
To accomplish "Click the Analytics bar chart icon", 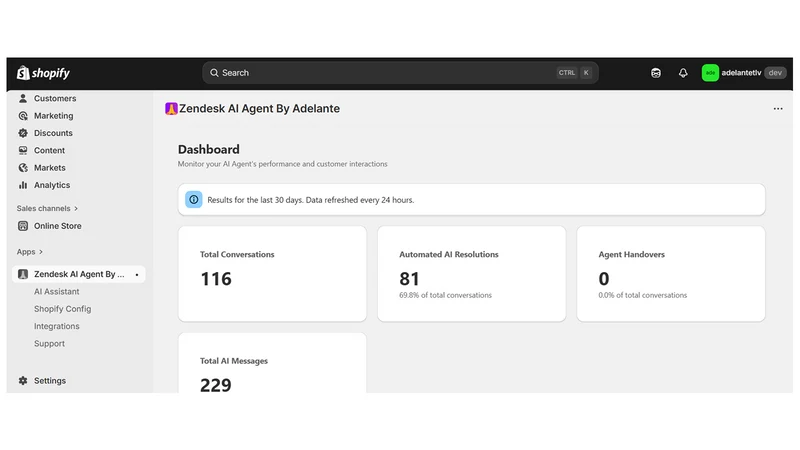I will pos(23,185).
